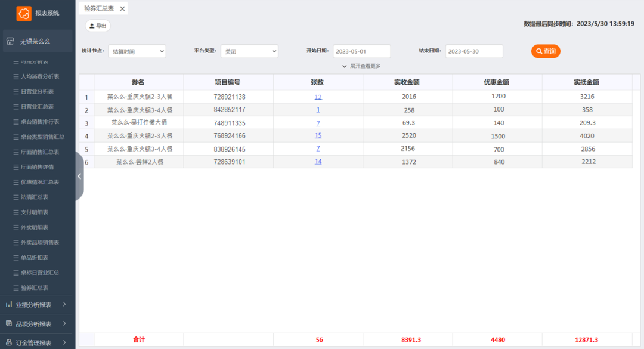The height and width of the screenshot is (349, 644).
Task: Open the 张数 link 15 in row 4
Action: click(x=318, y=135)
